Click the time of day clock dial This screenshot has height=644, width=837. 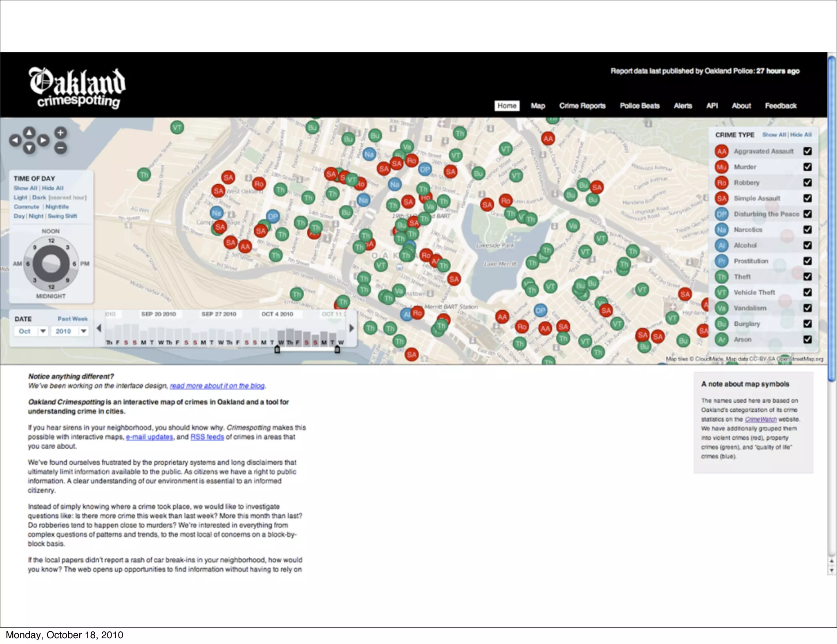click(x=51, y=264)
